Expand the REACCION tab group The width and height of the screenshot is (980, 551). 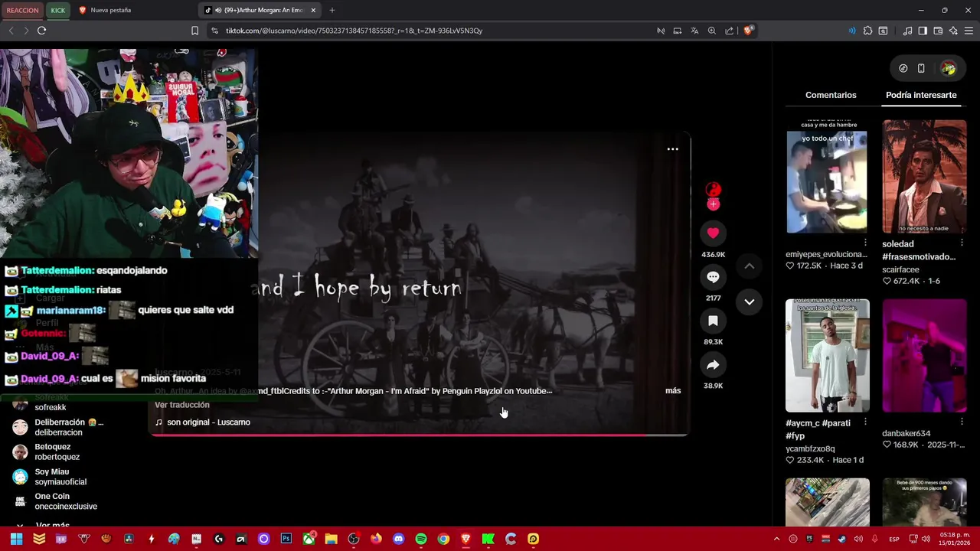[22, 10]
